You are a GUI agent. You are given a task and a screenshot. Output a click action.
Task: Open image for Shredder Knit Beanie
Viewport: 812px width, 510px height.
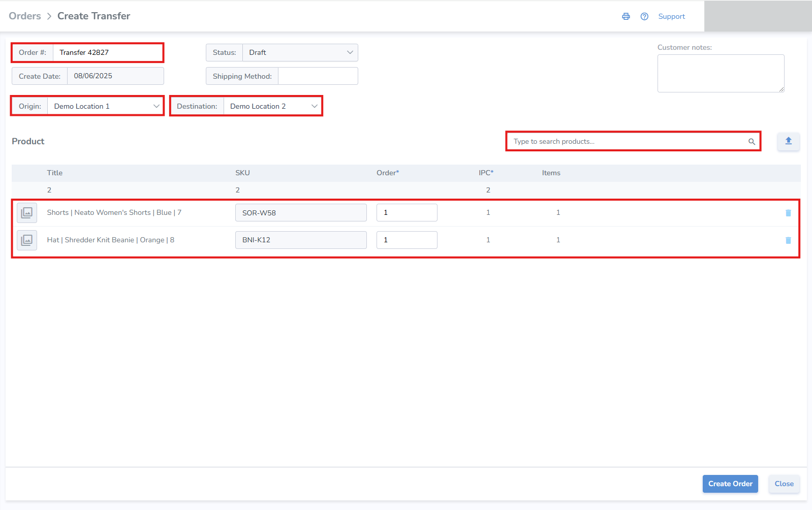(x=27, y=240)
